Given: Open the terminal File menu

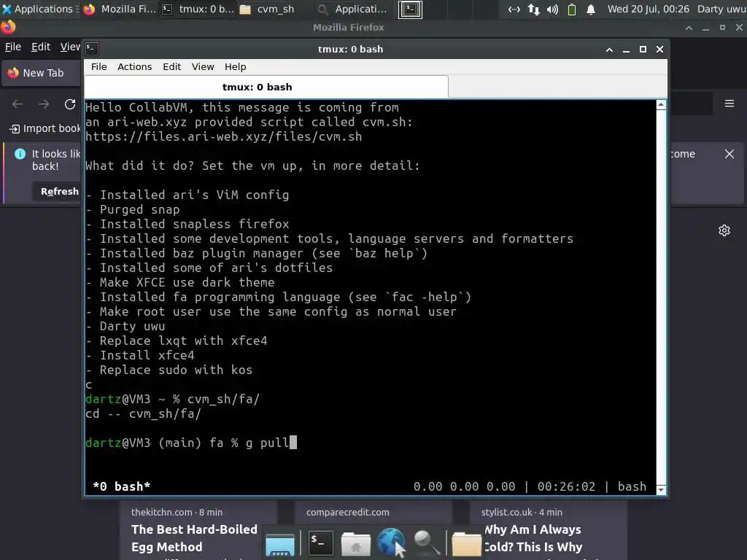Looking at the screenshot, I should [99, 66].
